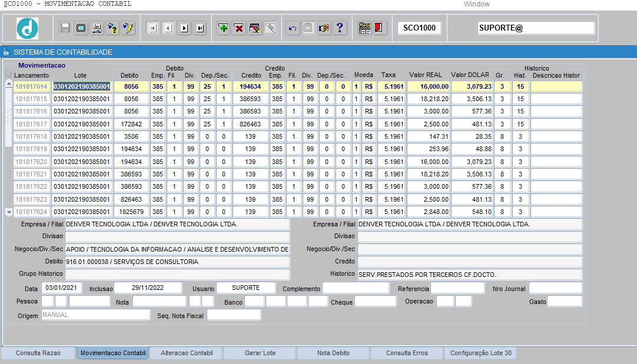This screenshot has width=637, height=364.
Task: Click the screen/window icon next to Save
Action: click(x=81, y=28)
